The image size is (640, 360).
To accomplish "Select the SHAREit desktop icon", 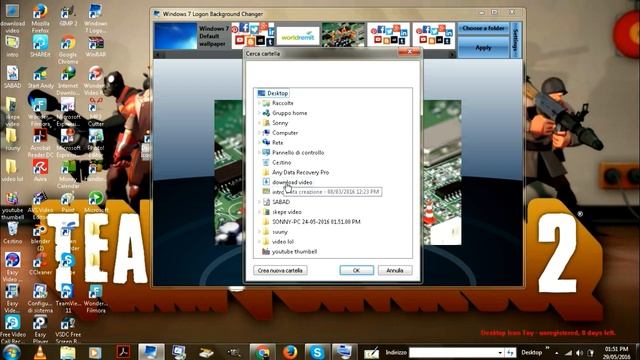I will pos(40,46).
